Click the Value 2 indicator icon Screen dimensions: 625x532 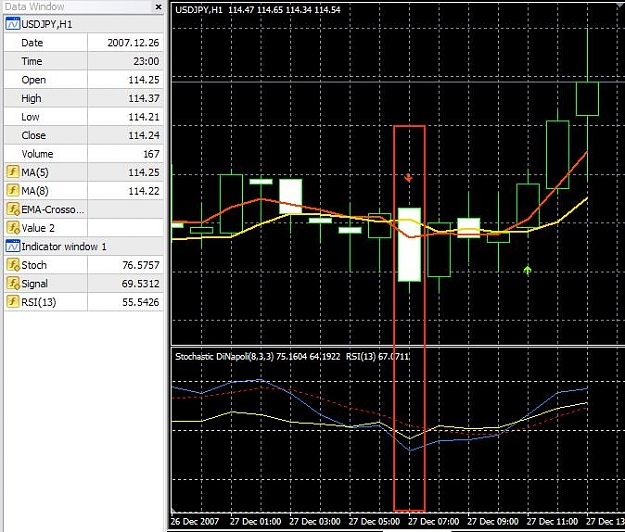point(13,228)
